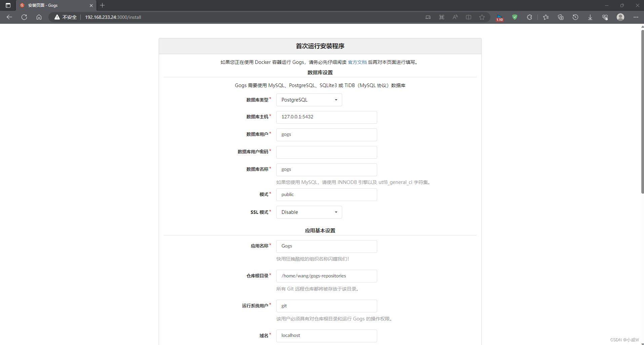The image size is (644, 345).
Task: Open the app-available icon in address bar
Action: pyautogui.click(x=428, y=17)
